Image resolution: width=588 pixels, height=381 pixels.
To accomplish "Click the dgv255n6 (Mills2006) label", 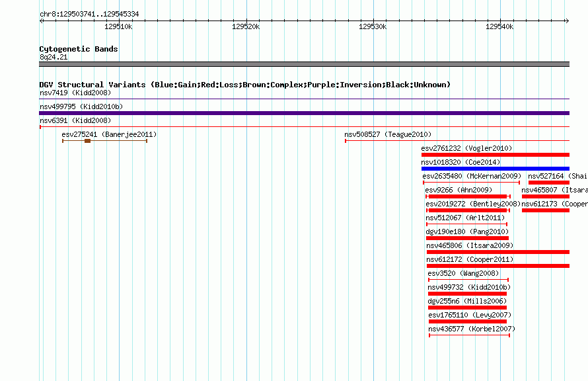I will (x=467, y=301).
